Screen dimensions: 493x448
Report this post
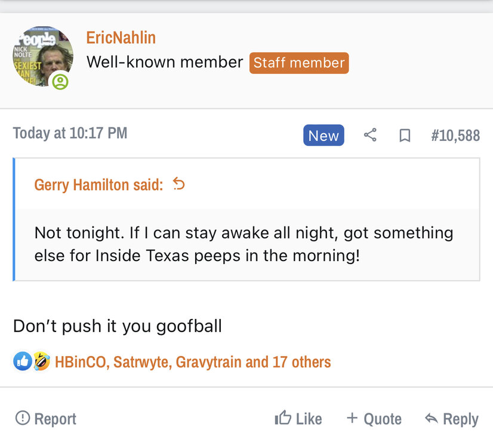pyautogui.click(x=46, y=419)
